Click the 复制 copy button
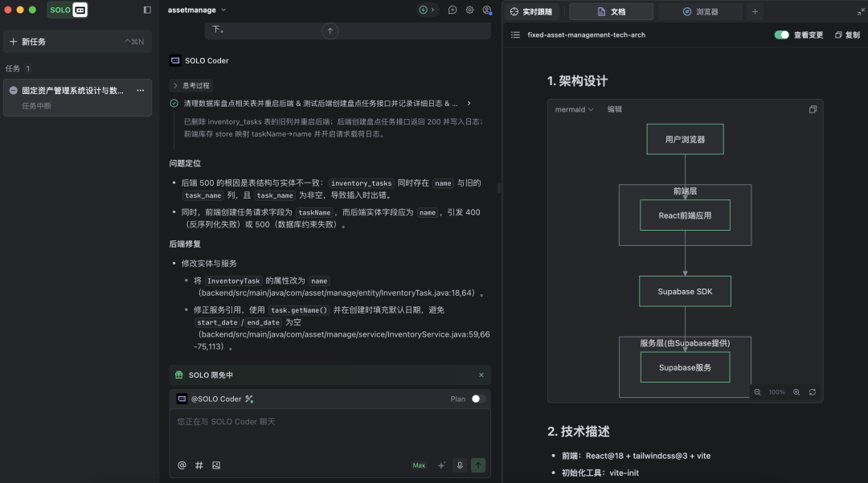The image size is (868, 483). coord(848,35)
